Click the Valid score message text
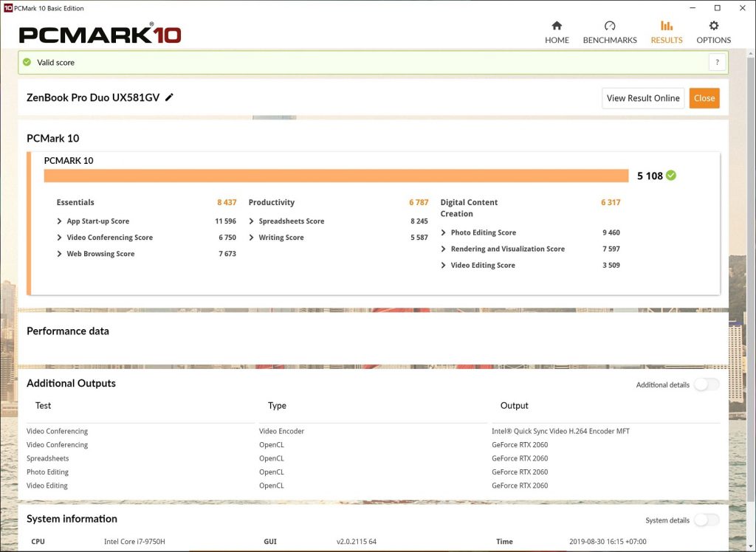The height and width of the screenshot is (552, 756). 55,62
